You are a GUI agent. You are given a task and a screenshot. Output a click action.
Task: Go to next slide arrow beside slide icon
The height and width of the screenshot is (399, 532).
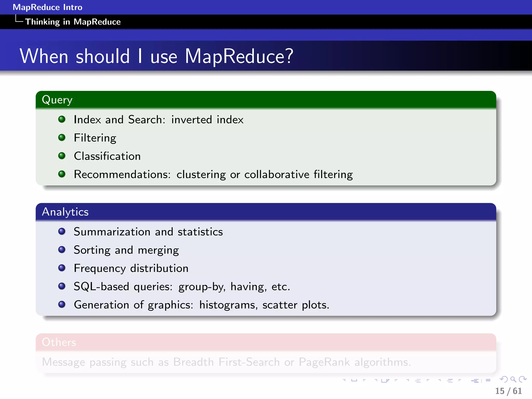click(x=364, y=380)
